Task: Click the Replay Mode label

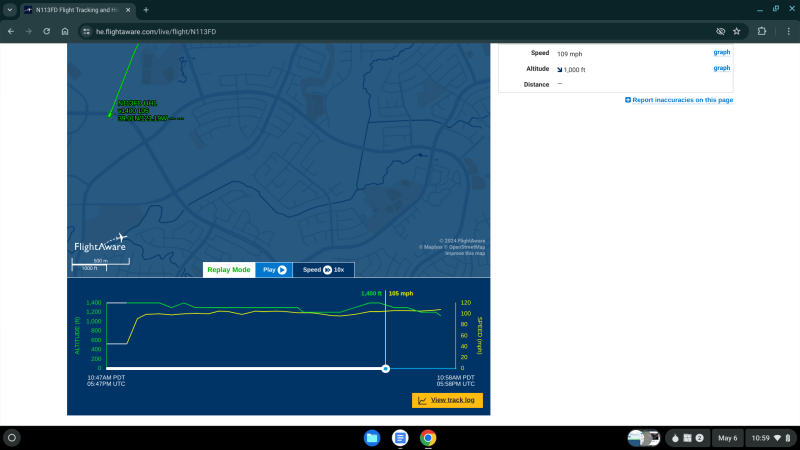Action: [229, 270]
